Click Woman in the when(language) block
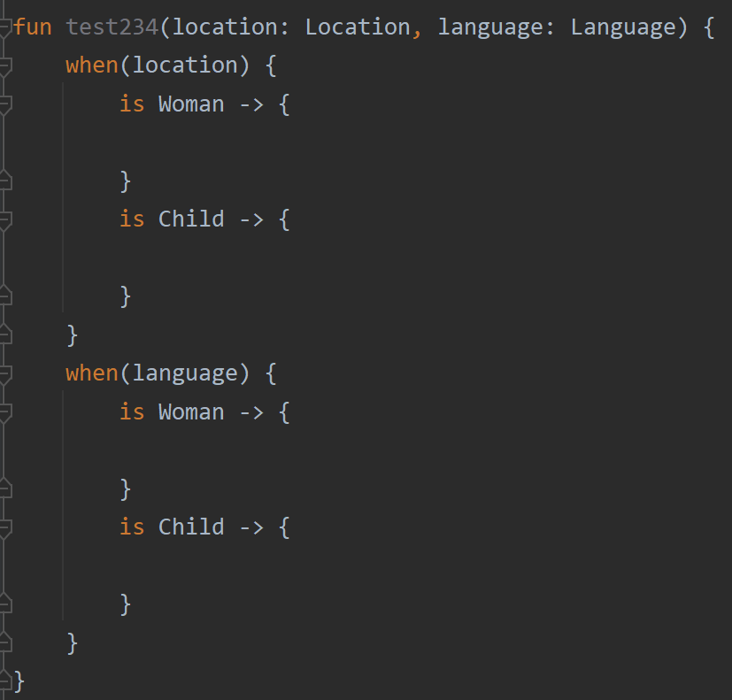732x700 pixels. 191,412
